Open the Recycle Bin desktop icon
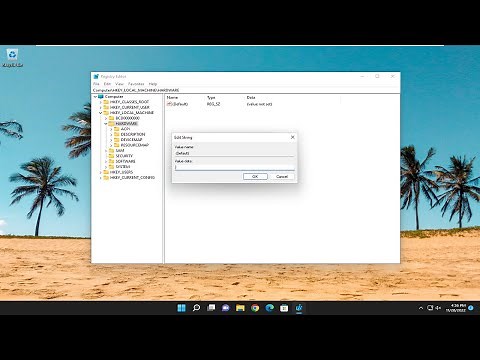Viewport: 480px width, 360px height. coord(12,58)
